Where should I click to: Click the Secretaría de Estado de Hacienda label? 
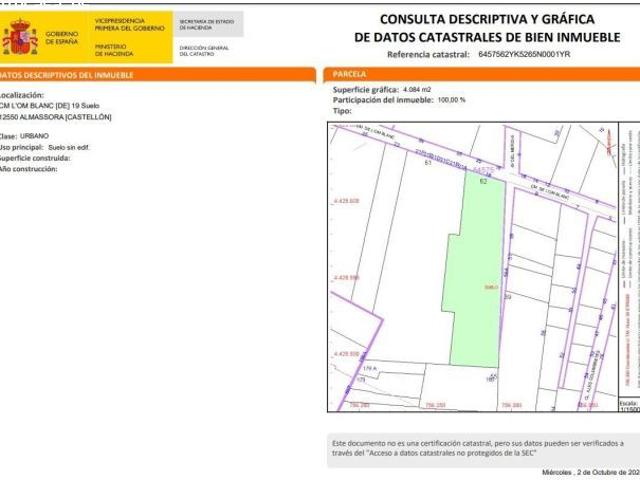[206, 24]
